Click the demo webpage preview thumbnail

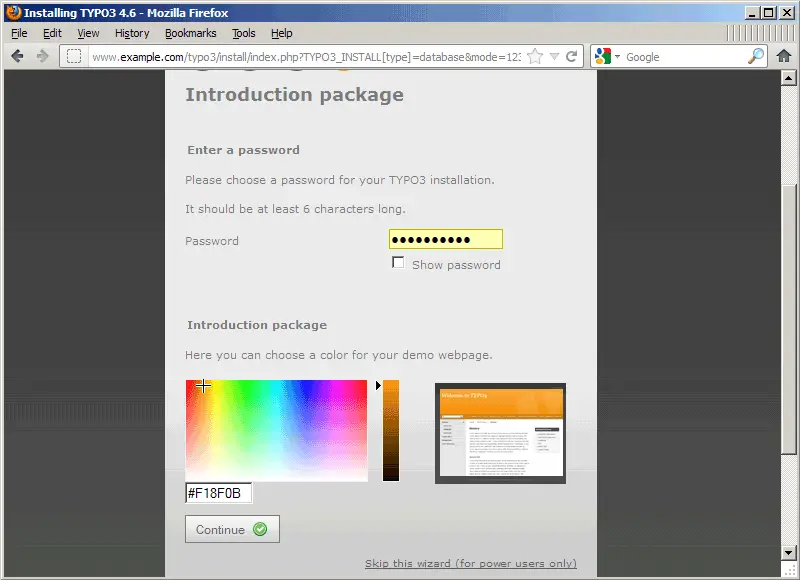(500, 433)
